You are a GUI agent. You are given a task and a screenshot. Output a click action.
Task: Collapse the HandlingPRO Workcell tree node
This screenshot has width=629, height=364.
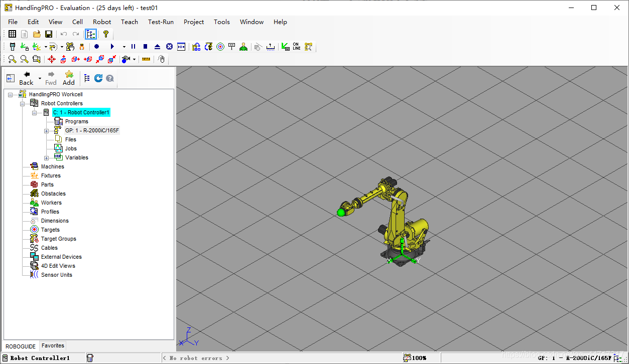pyautogui.click(x=11, y=94)
